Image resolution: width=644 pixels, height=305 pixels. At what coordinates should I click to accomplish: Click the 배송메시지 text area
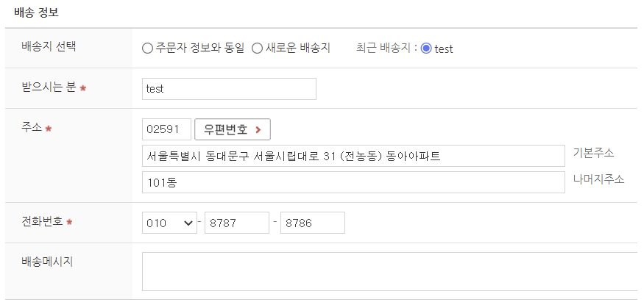390,272
